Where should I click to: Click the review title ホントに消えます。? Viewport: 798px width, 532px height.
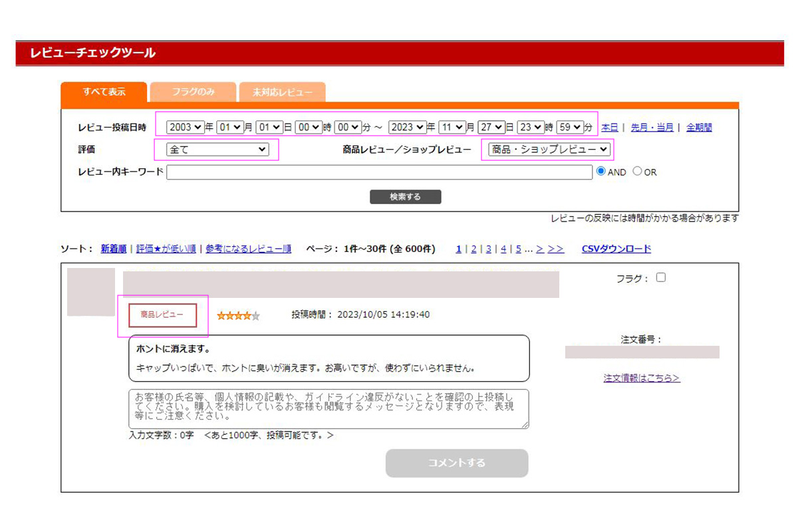point(173,348)
